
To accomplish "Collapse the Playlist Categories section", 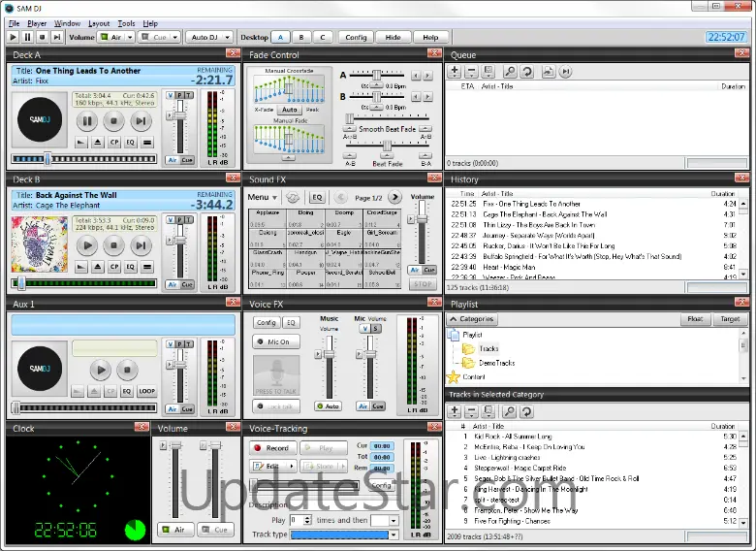I will point(472,319).
